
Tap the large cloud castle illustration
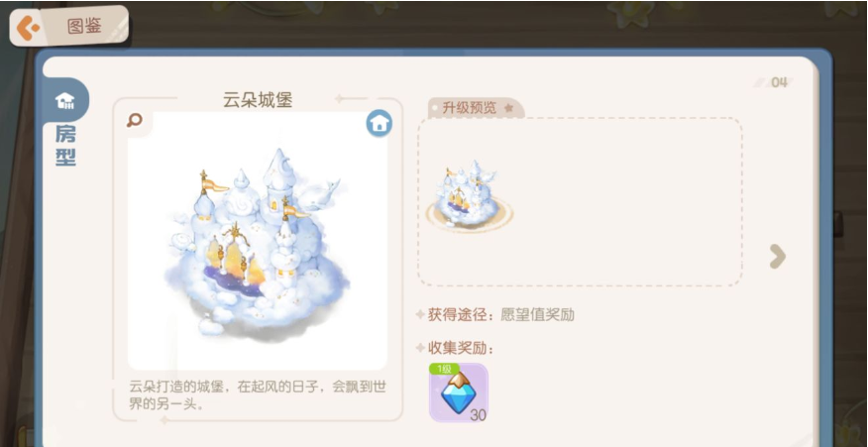(x=258, y=243)
